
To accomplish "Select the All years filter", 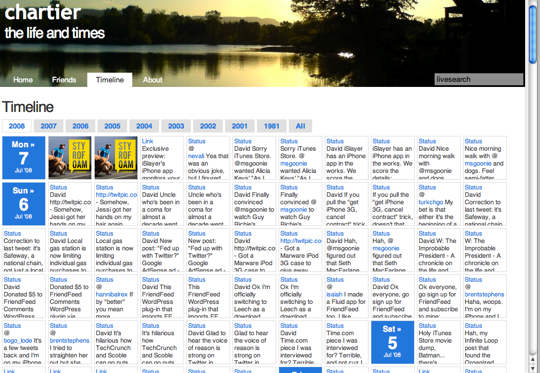I will click(300, 126).
